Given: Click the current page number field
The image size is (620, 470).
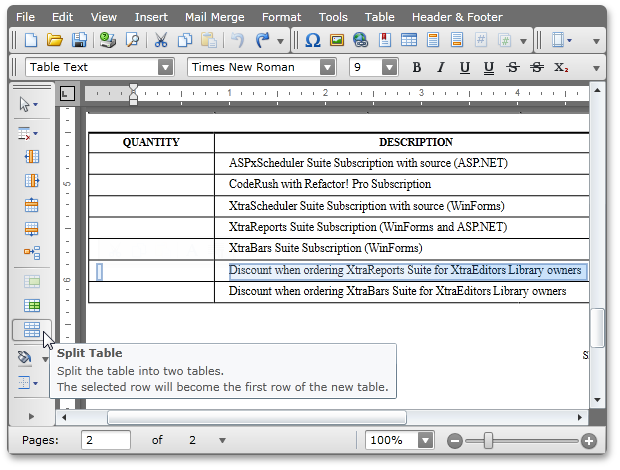Looking at the screenshot, I should [106, 440].
